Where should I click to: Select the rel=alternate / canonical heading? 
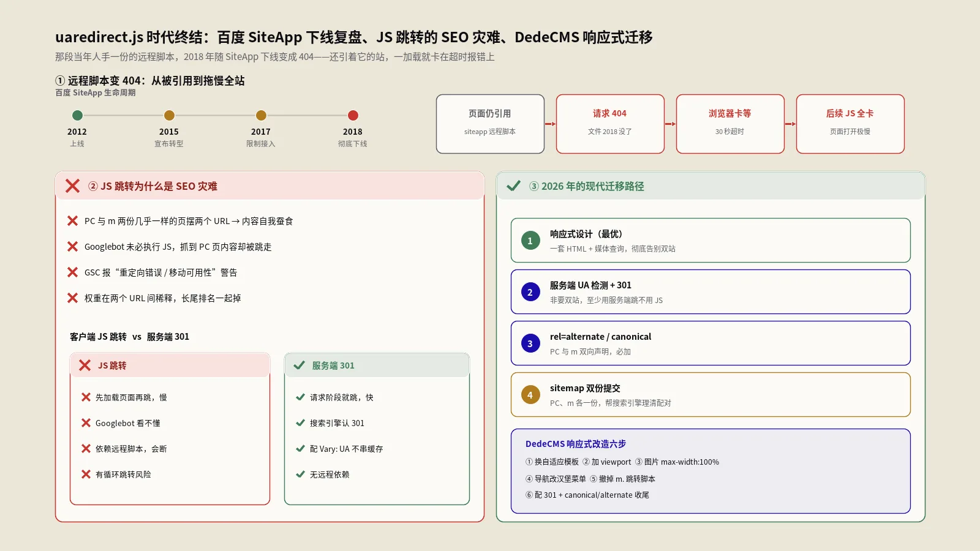tap(600, 337)
